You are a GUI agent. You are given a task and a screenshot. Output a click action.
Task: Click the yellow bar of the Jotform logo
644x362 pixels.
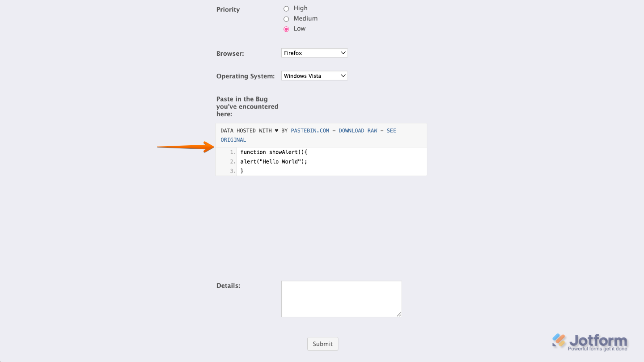(562, 343)
